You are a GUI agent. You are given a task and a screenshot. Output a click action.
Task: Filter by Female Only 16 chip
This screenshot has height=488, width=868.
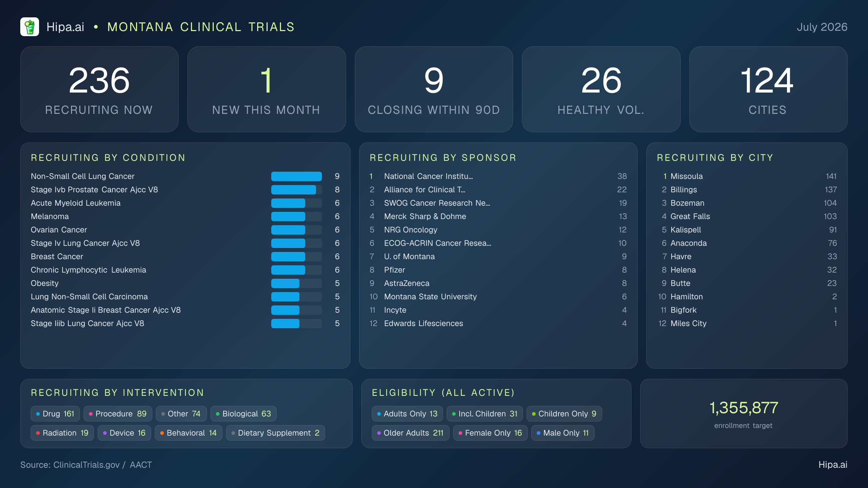click(x=490, y=433)
